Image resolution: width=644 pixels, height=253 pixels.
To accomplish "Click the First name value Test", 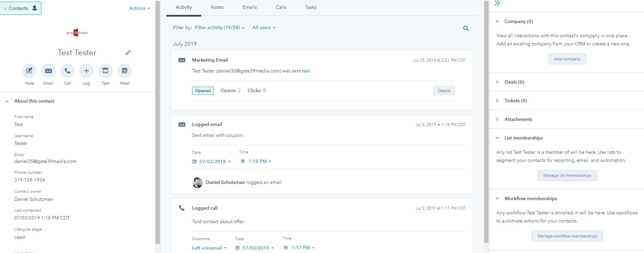I will coord(19,124).
